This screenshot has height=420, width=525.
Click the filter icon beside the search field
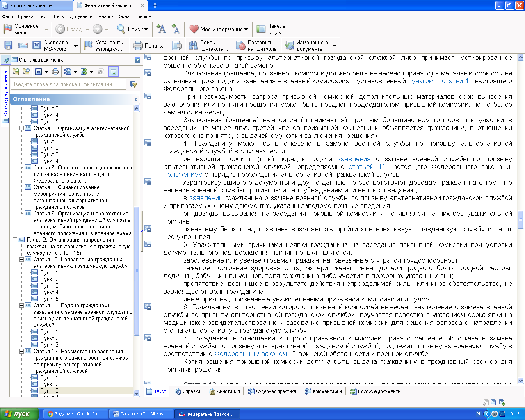click(133, 84)
